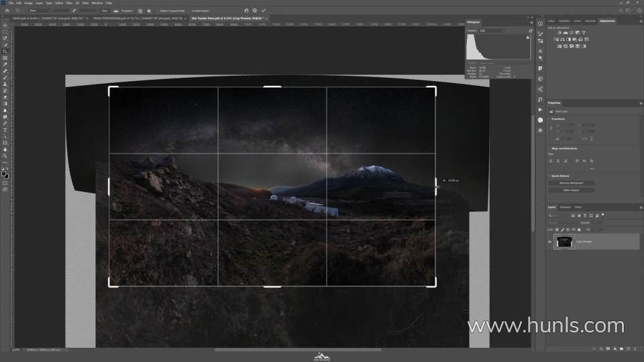Open the layer filter kind dropdown
Screen dimensions: 644x362
559,215
